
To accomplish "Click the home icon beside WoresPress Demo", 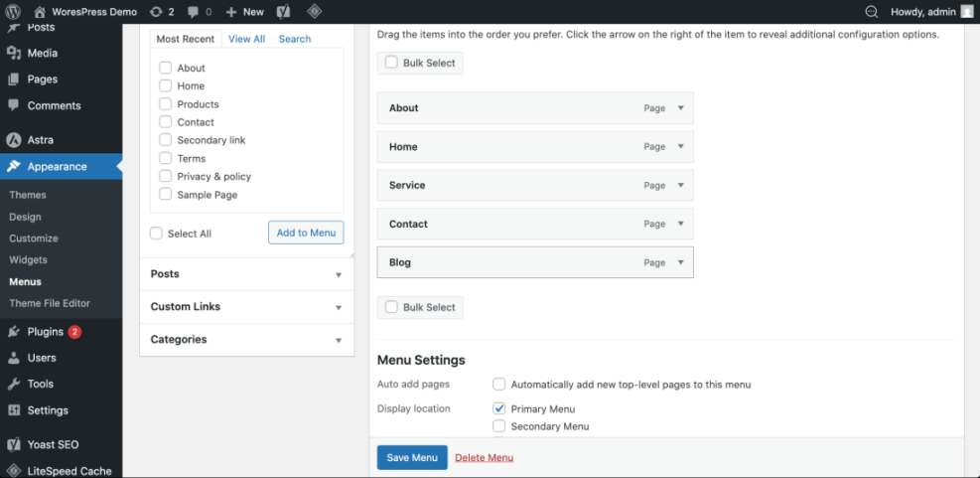I will coord(40,11).
